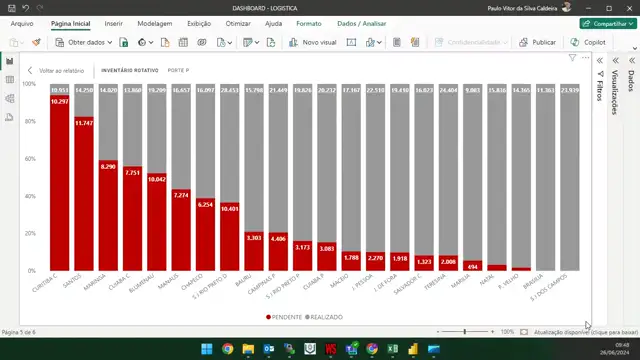Click the PENDENTE legend item
This screenshot has height=360, width=640.
(284, 317)
